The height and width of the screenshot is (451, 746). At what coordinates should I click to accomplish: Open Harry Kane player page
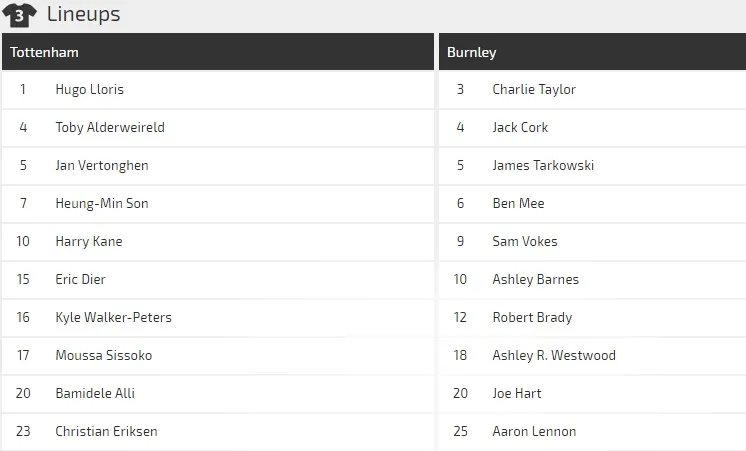tap(89, 242)
